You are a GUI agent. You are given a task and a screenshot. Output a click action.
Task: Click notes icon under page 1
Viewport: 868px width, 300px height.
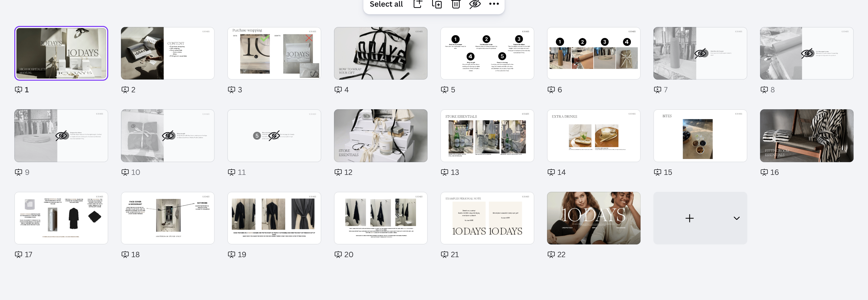pos(18,90)
